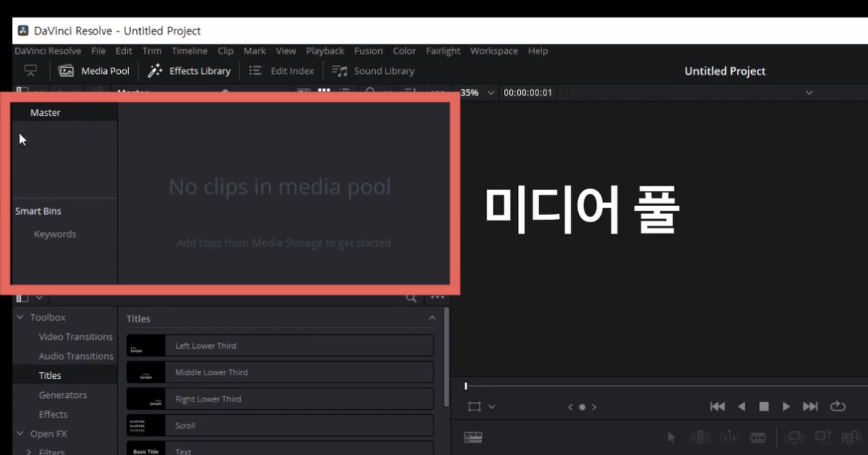Stop playback in the viewer
The height and width of the screenshot is (455, 868).
click(x=764, y=407)
